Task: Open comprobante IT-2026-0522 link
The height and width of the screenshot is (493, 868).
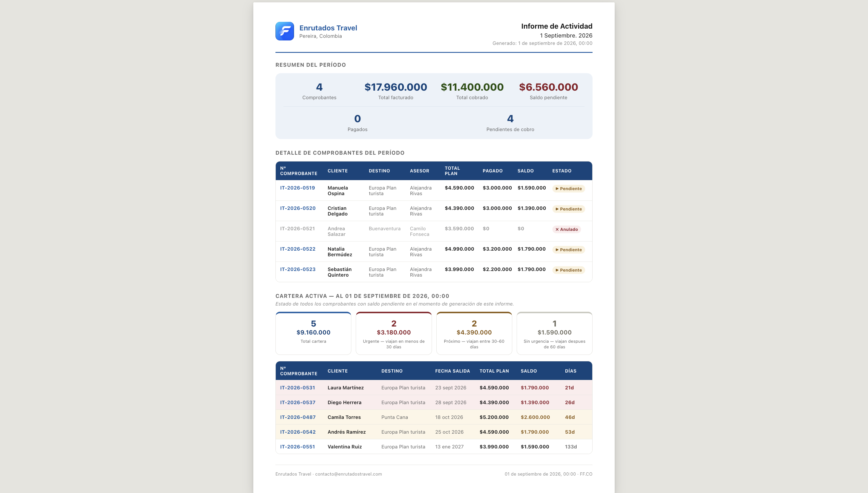Action: [x=298, y=249]
